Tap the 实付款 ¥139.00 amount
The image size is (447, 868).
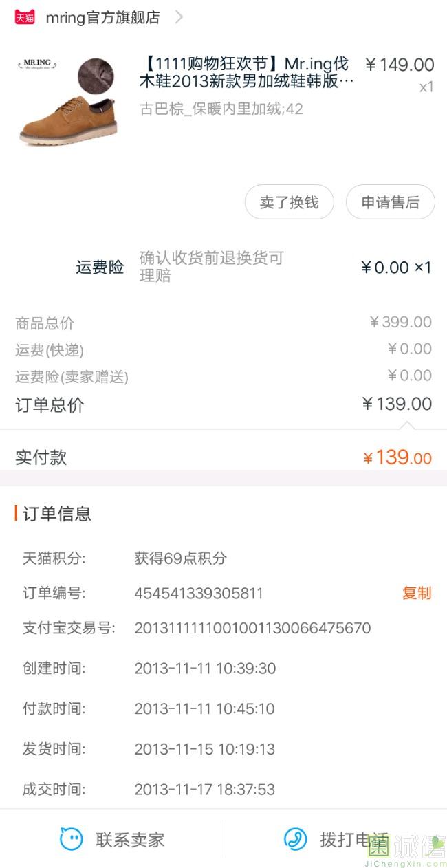click(x=397, y=457)
